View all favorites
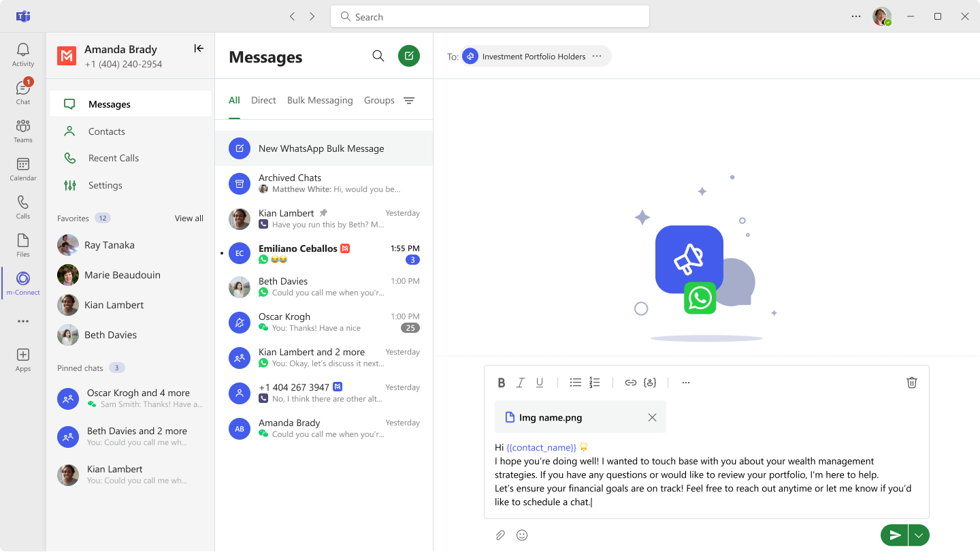This screenshot has height=552, width=980. [189, 218]
